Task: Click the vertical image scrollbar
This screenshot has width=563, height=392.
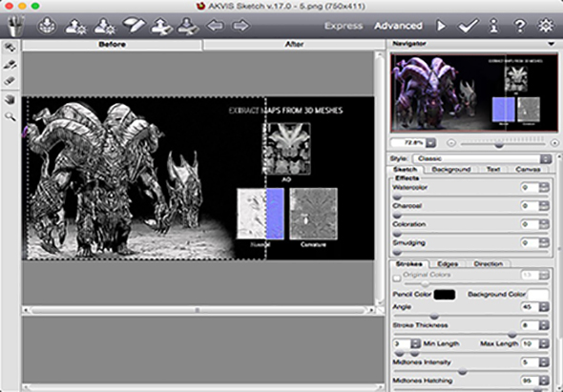Action: pos(379,177)
